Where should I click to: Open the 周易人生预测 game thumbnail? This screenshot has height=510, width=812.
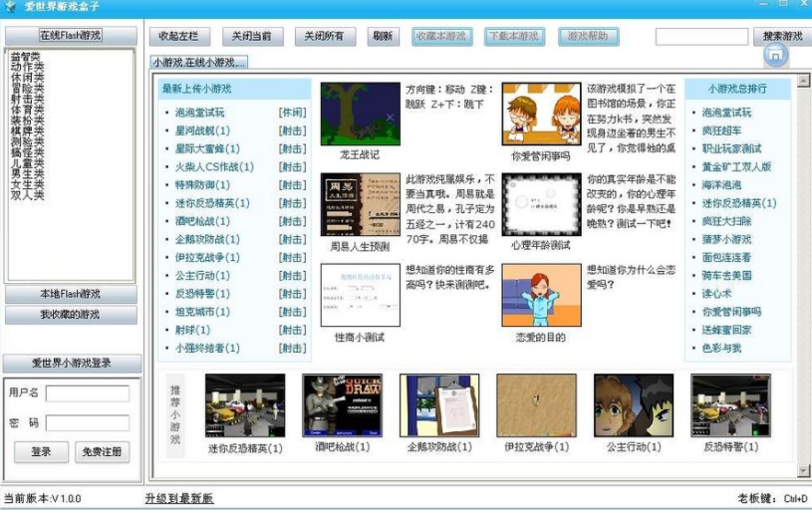(x=361, y=204)
